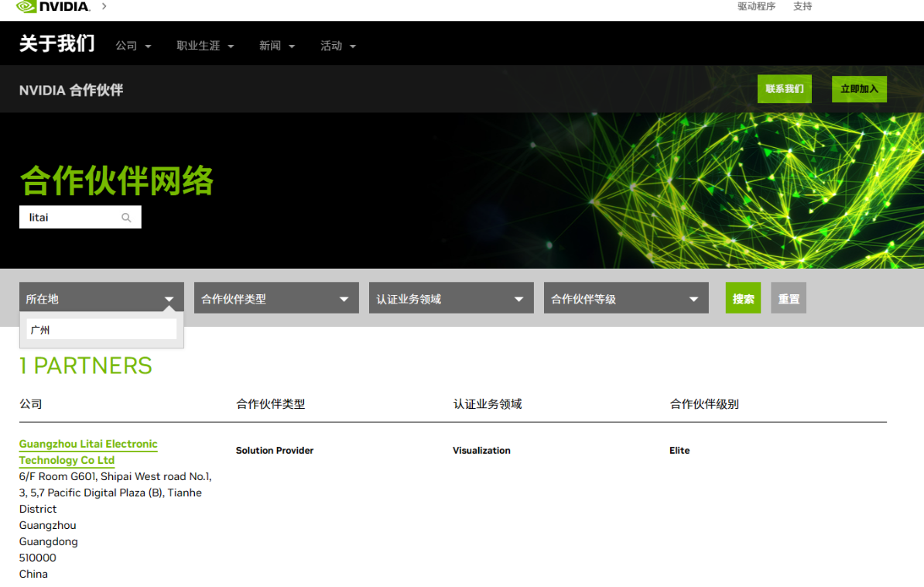This screenshot has height=587, width=924.
Task: Expand the 新闻 menu
Action: tap(277, 46)
